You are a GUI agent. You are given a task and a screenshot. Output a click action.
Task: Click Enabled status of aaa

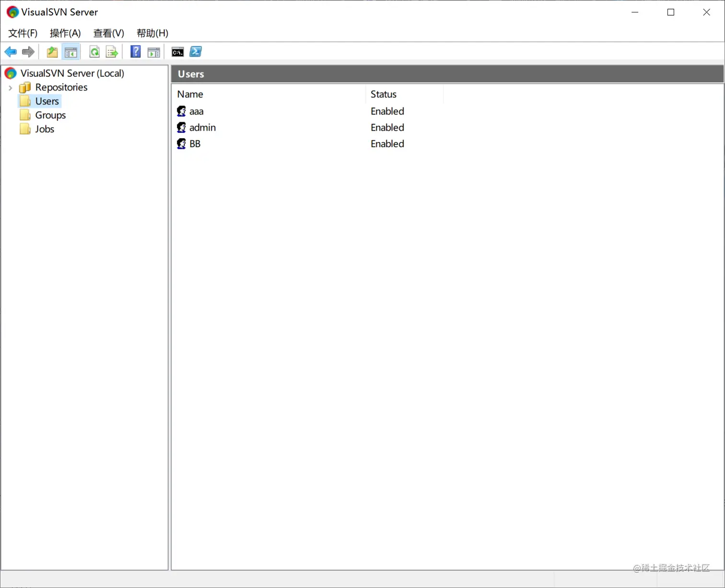pyautogui.click(x=387, y=111)
